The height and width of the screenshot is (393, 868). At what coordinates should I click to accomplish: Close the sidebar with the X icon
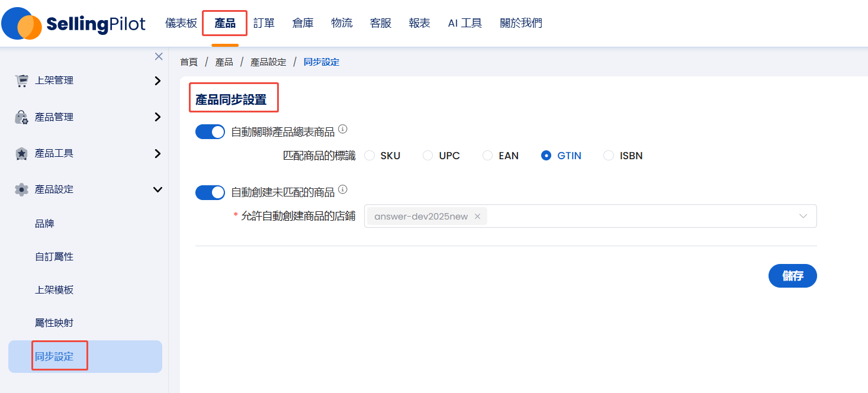coord(159,57)
